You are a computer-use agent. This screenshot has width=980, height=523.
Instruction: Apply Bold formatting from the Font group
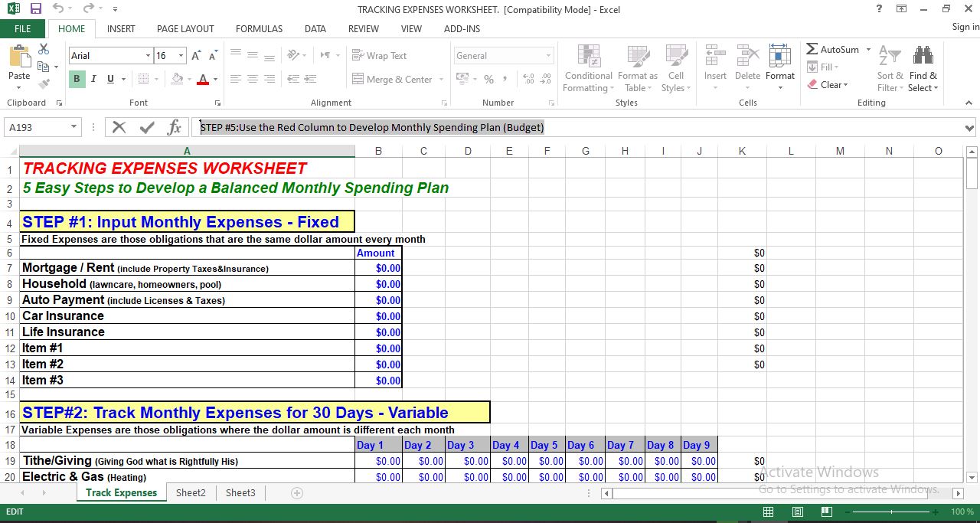tap(76, 79)
